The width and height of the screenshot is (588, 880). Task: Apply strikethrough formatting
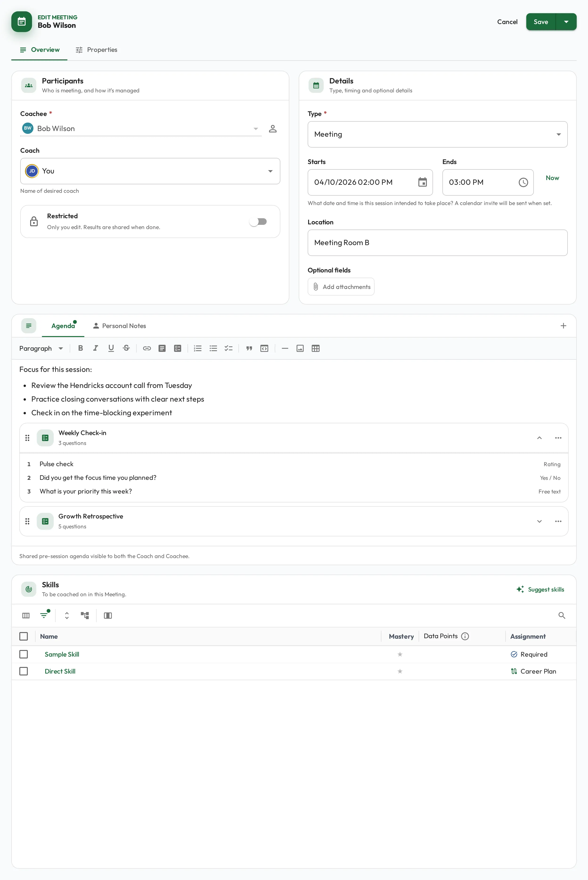coord(126,349)
